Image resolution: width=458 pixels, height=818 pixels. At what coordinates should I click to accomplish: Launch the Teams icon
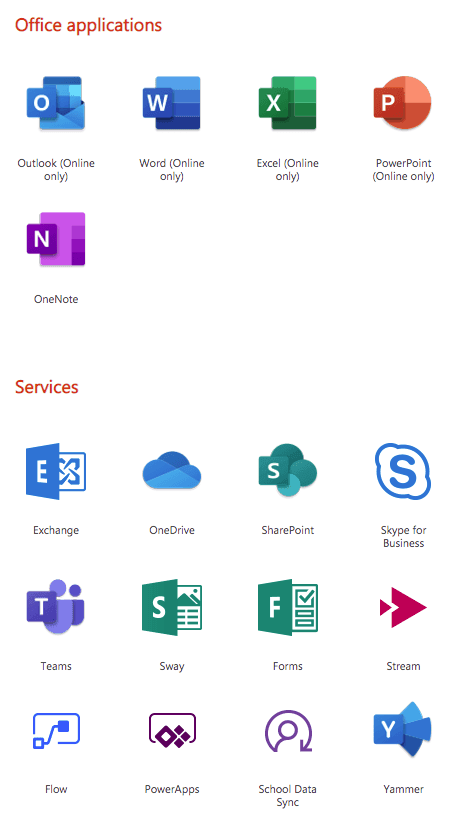(x=56, y=606)
